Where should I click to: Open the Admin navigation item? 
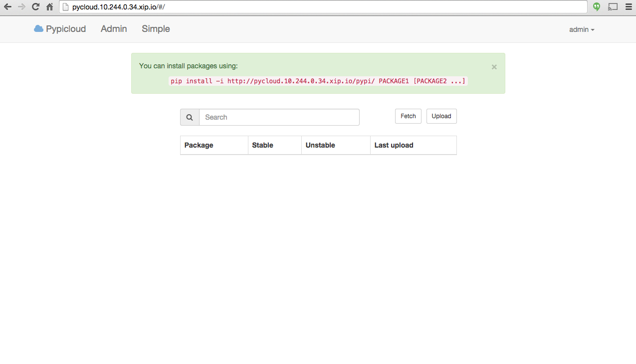click(114, 29)
